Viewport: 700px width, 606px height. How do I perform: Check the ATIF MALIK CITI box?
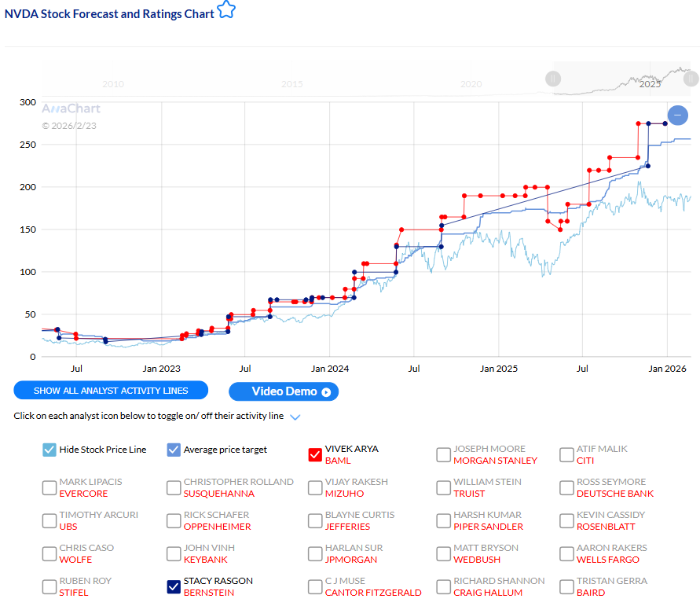[x=566, y=454]
